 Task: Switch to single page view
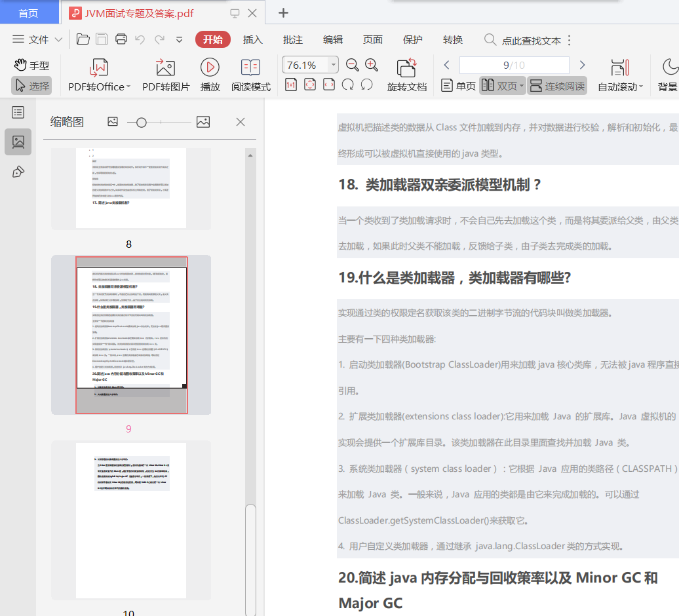458,86
